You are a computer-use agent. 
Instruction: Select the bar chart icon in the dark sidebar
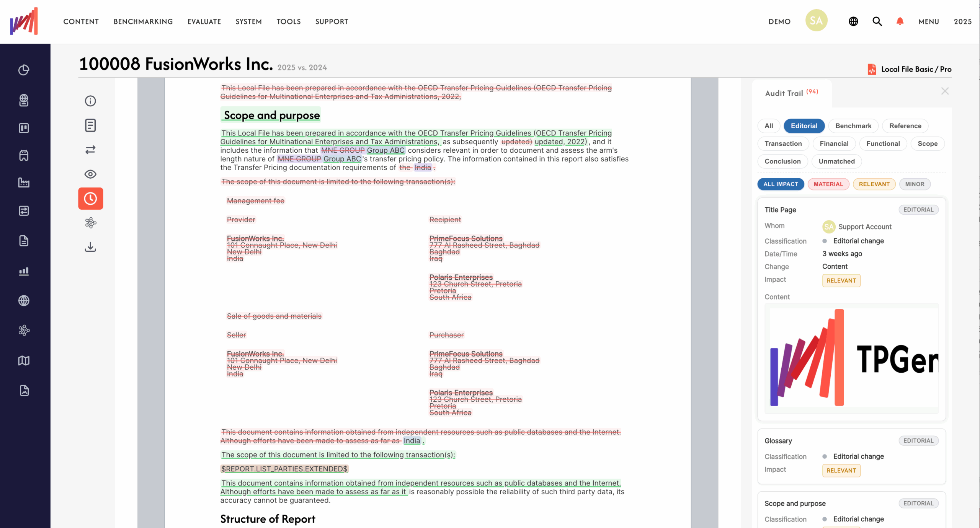pos(24,271)
